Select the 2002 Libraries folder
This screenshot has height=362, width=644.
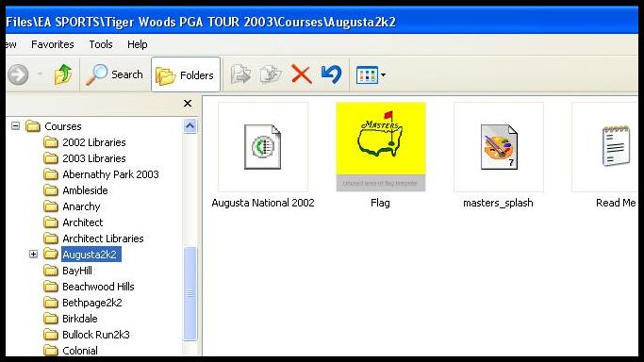pyautogui.click(x=94, y=142)
